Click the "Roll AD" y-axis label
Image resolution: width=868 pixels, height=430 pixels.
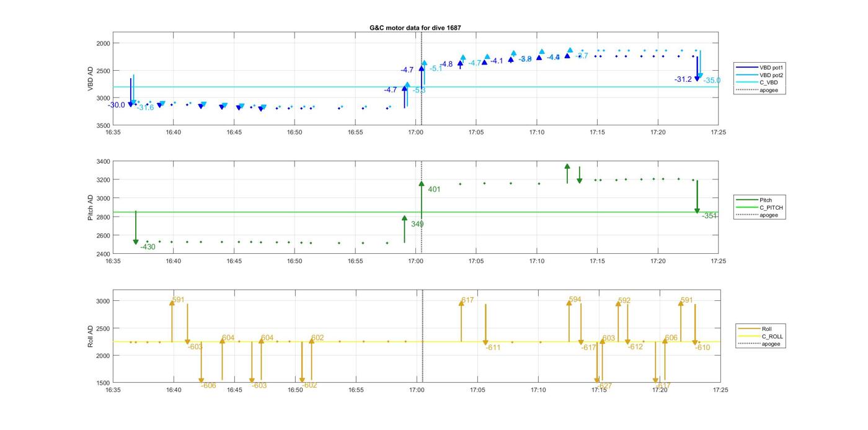(x=91, y=336)
